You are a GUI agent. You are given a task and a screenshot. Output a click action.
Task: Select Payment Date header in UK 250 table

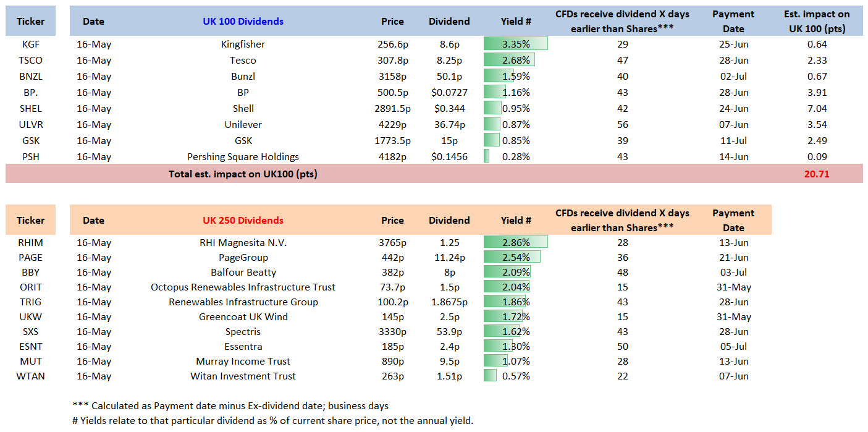point(733,221)
